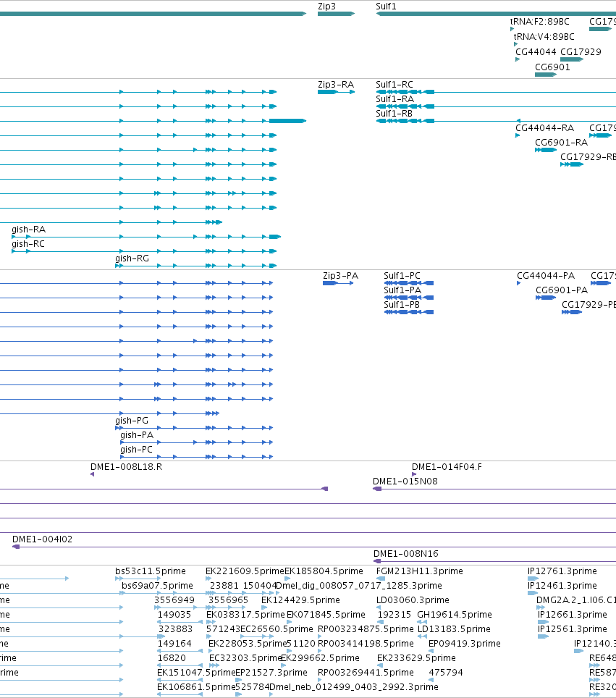
Task: Open the IP12761.3prime EST label
Action: pyautogui.click(x=562, y=571)
